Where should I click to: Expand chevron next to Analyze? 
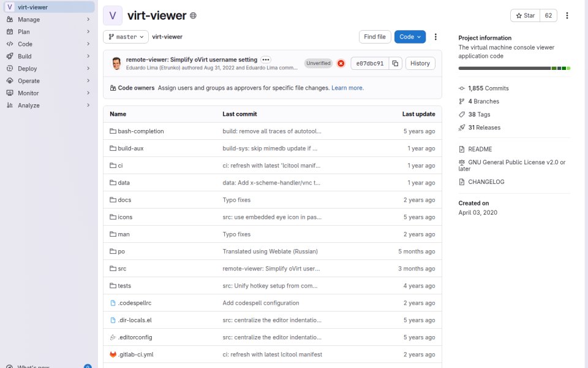click(88, 105)
